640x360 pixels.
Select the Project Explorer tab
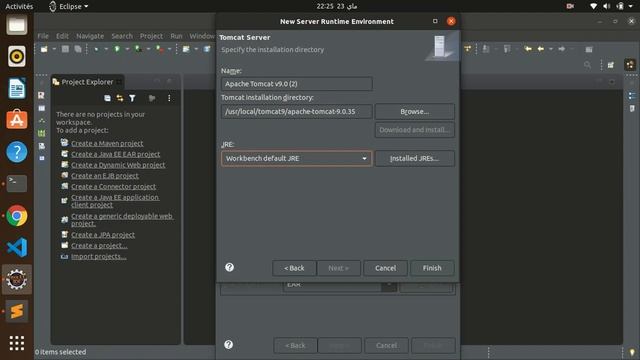87,82
